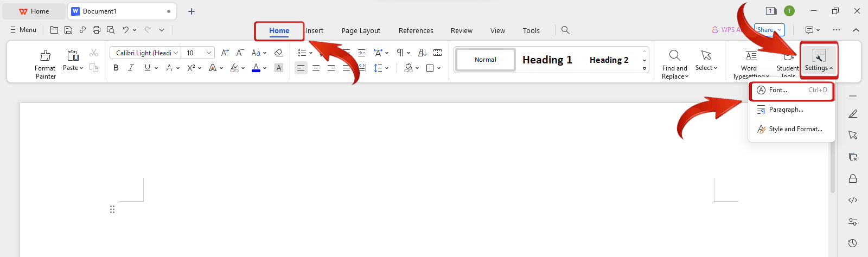Viewport: 868px width, 257px height.
Task: Open the View tab
Action: [x=497, y=31]
